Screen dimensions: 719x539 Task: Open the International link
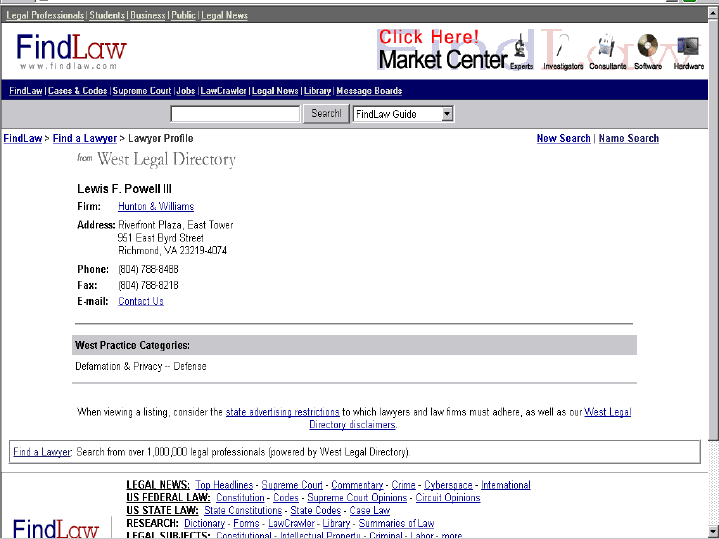506,485
